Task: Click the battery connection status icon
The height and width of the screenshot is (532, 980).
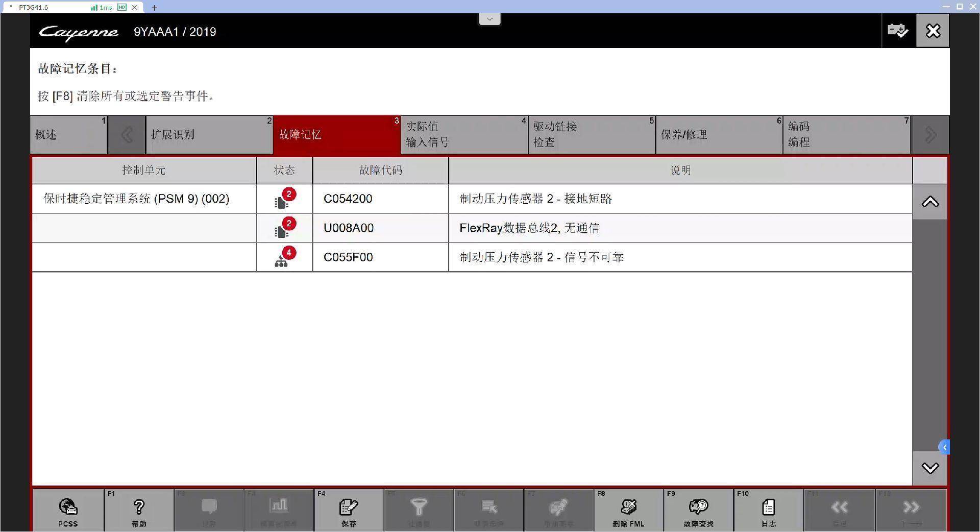Action: (898, 31)
